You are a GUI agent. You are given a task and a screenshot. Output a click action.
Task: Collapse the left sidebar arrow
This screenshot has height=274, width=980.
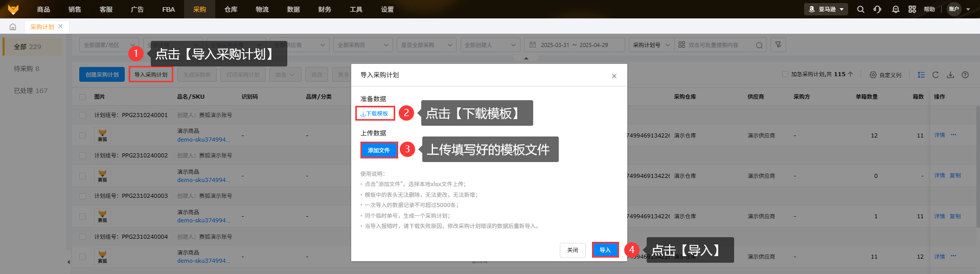click(x=69, y=262)
